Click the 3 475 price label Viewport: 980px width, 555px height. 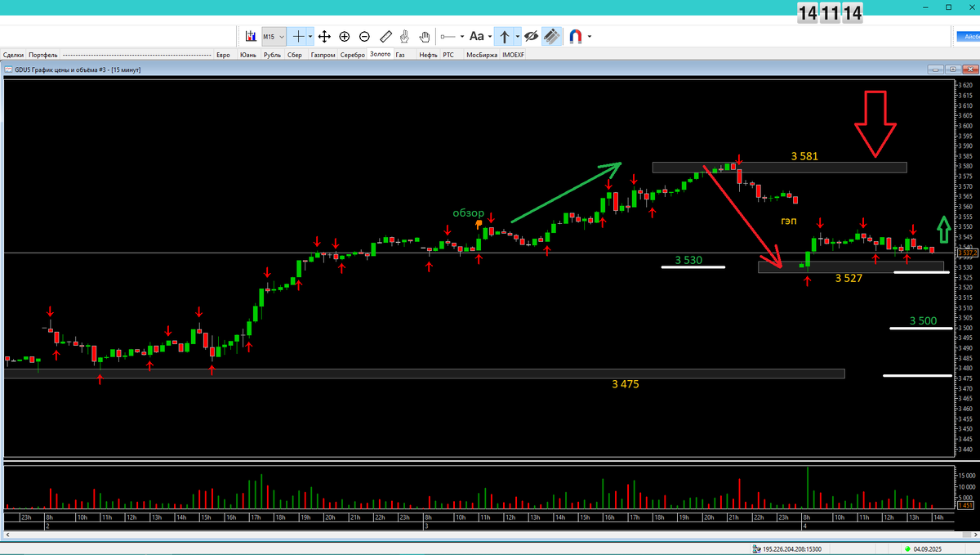point(625,383)
